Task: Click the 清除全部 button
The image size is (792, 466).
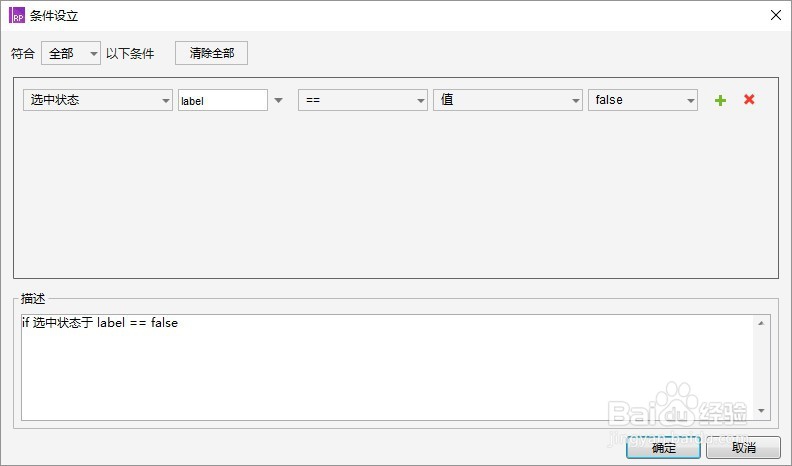Action: [212, 53]
